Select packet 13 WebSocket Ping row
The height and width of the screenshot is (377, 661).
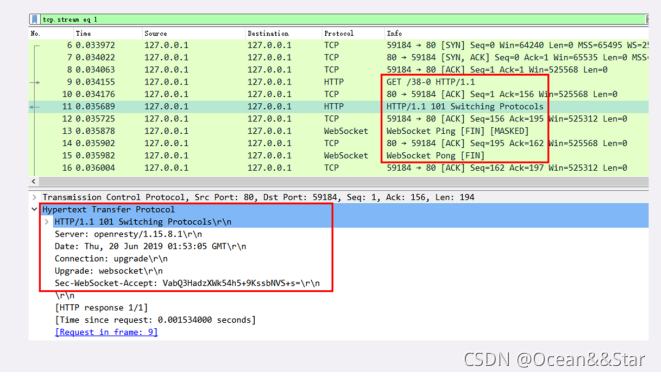click(339, 131)
